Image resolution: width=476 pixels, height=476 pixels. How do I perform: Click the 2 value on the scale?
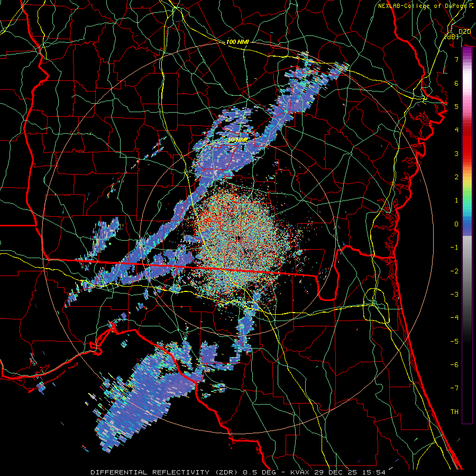pyautogui.click(x=456, y=177)
